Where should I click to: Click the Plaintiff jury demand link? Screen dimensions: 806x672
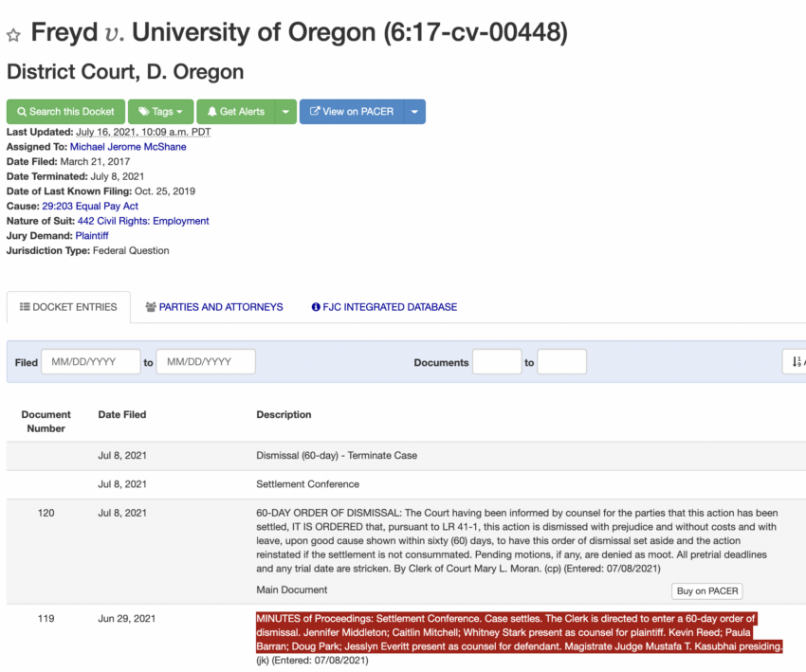point(92,236)
